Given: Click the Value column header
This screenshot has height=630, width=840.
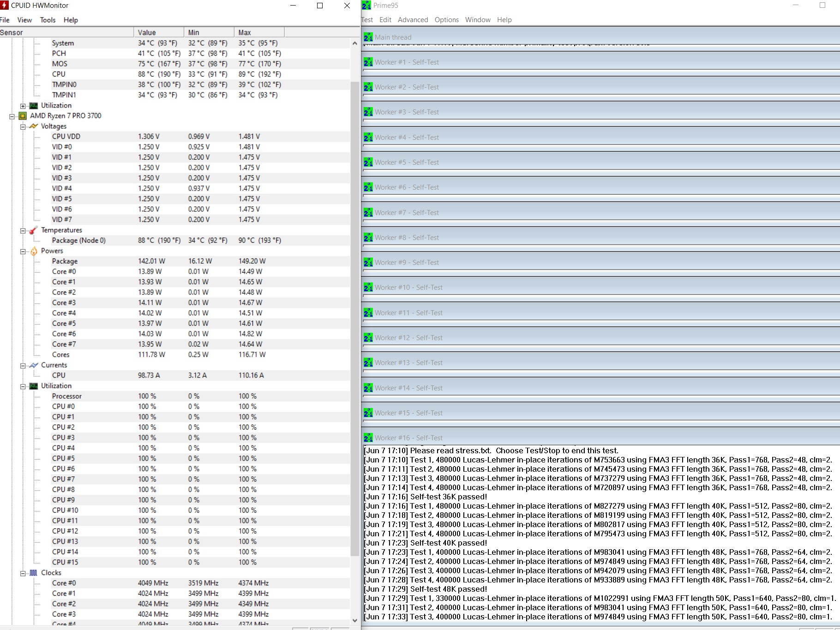Looking at the screenshot, I should click(159, 32).
